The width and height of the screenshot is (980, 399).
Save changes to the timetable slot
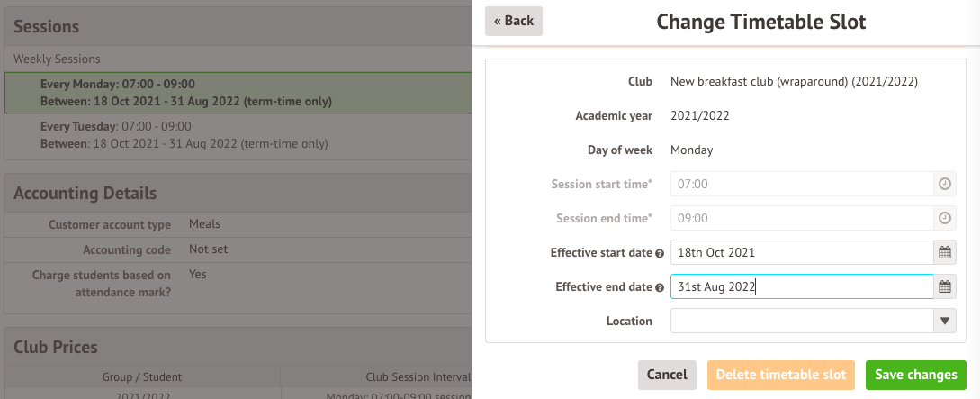coord(916,375)
